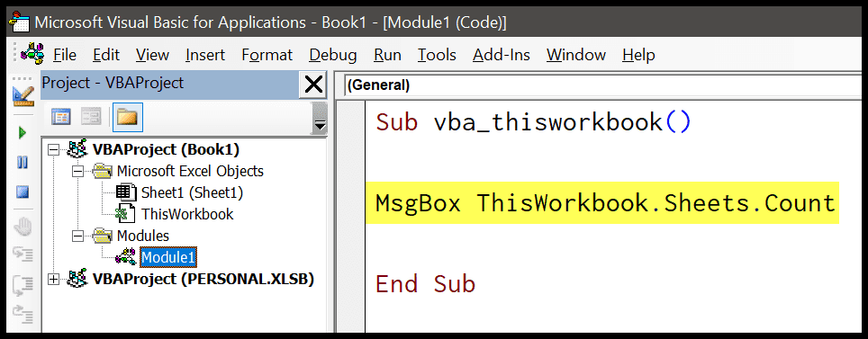Image resolution: width=868 pixels, height=339 pixels.
Task: Collapse the Modules folder
Action: 78,236
